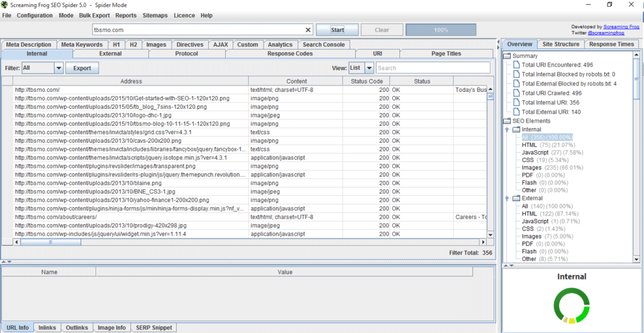The height and width of the screenshot is (333, 644).
Task: Switch to the Search Console tab
Action: (324, 45)
